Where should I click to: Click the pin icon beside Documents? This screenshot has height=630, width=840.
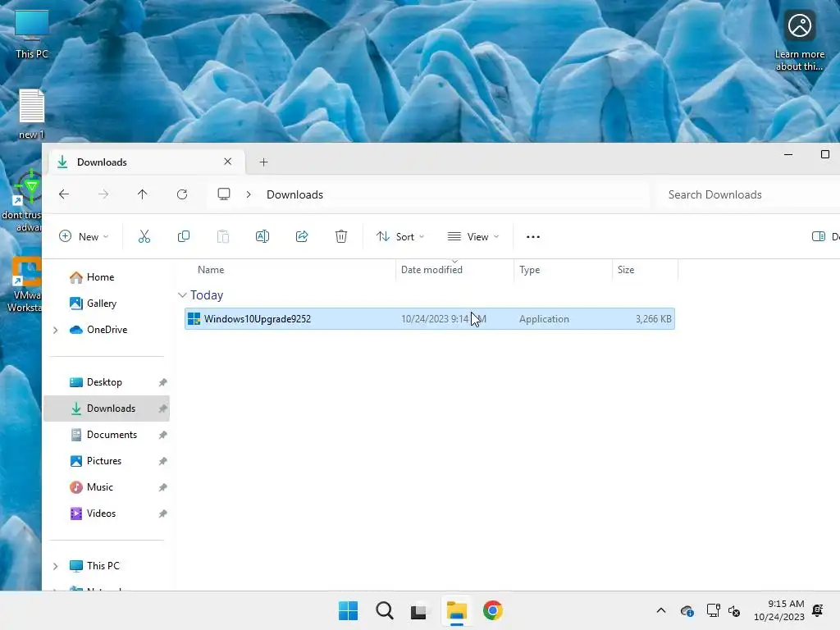click(162, 435)
